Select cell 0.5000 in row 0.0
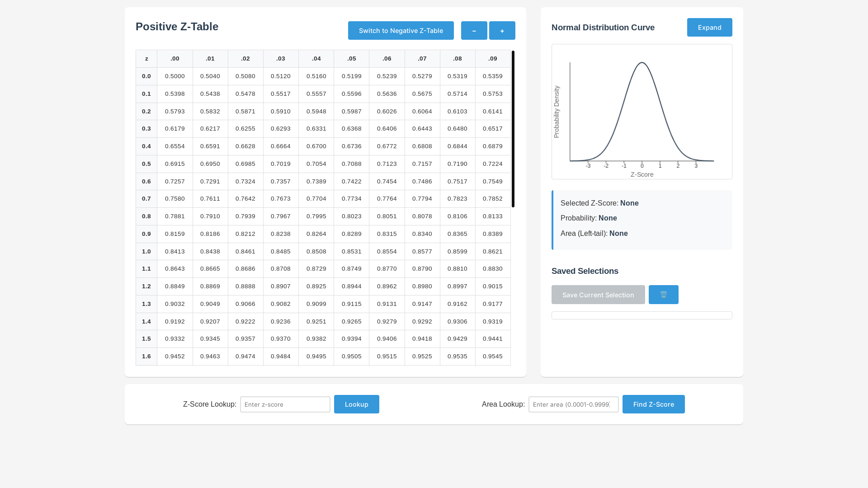The width and height of the screenshot is (868, 488). tap(175, 76)
